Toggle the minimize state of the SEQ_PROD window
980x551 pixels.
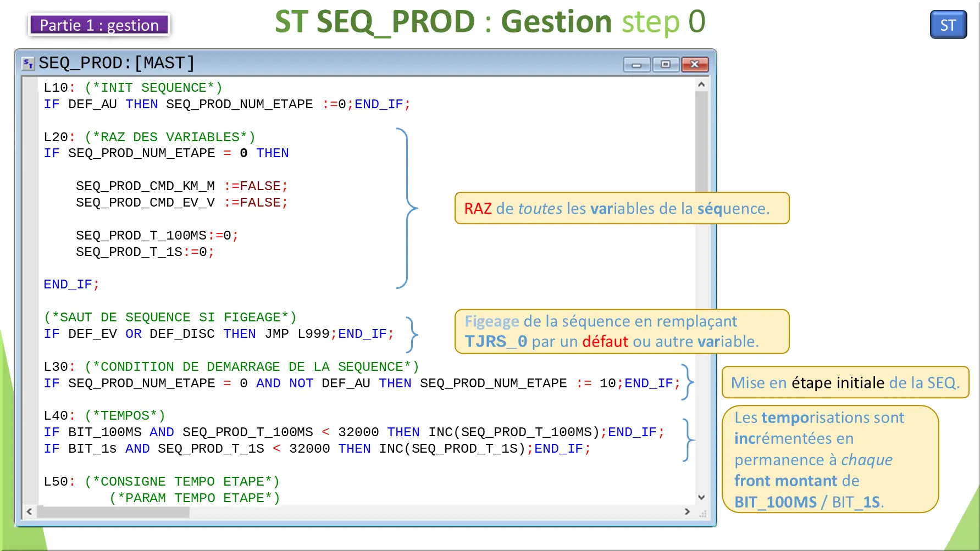point(636,64)
